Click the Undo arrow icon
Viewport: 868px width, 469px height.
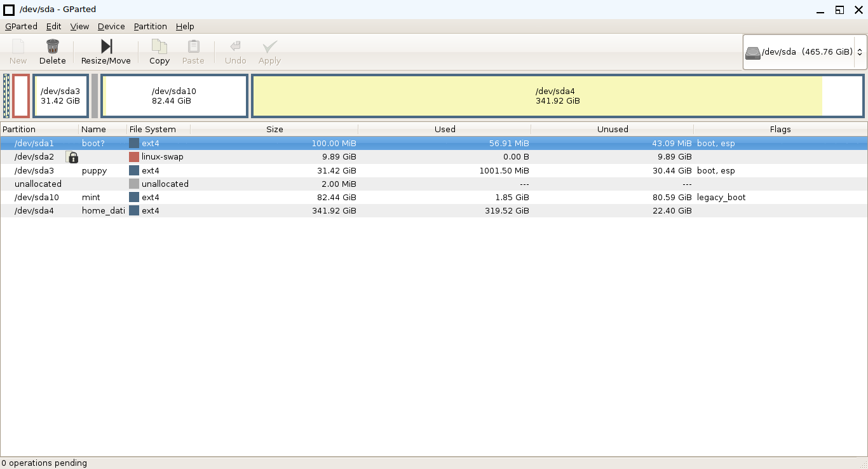tap(235, 46)
